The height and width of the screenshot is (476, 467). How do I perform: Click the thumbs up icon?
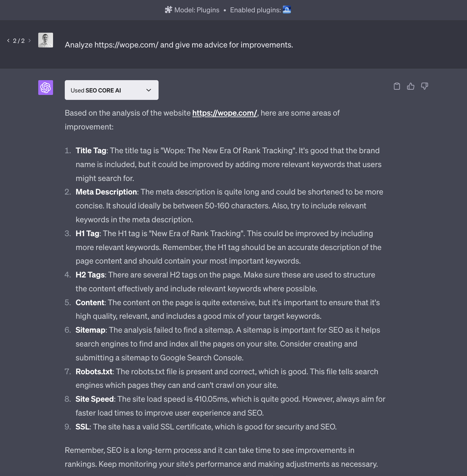(411, 86)
